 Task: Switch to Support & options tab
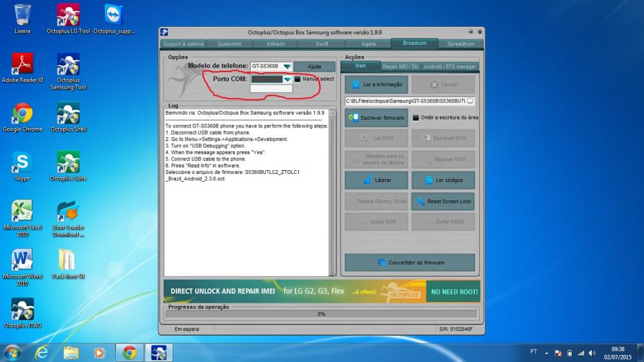click(183, 44)
